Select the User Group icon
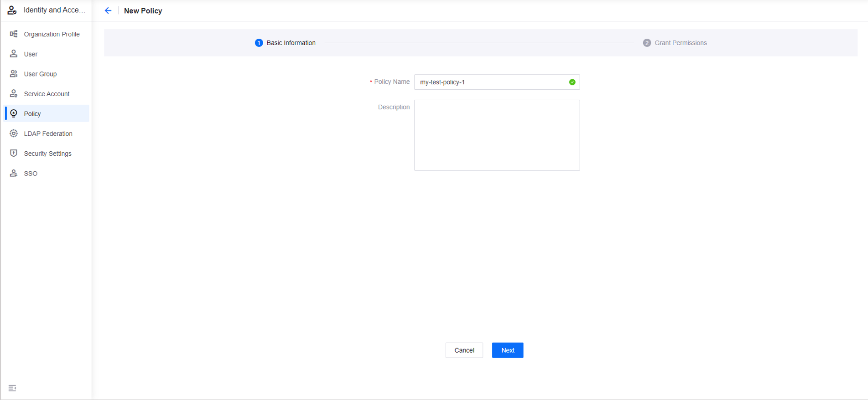Image resolution: width=868 pixels, height=400 pixels. (14, 74)
